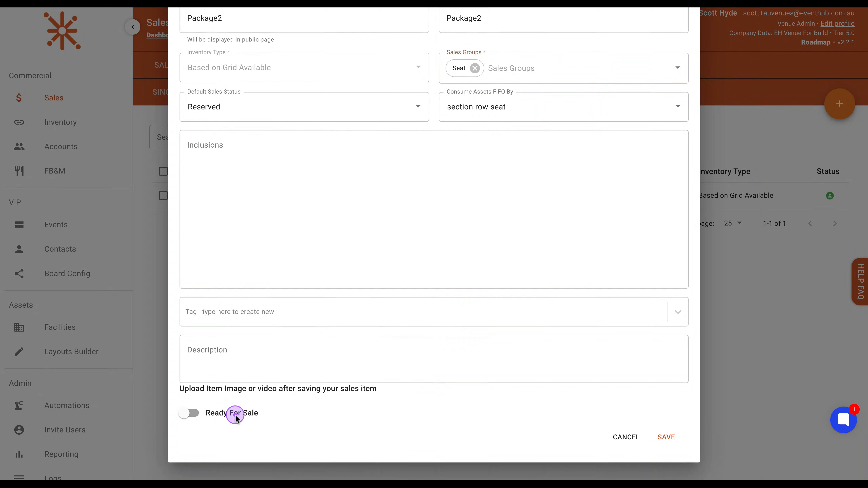Open the Consume Assets FIFO By dropdown

[x=563, y=107]
